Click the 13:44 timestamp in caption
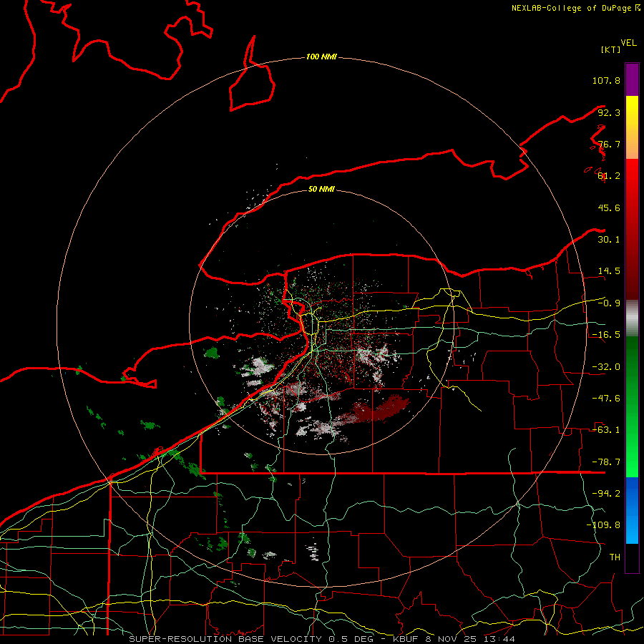Screen dimensions: 644x644 [x=499, y=639]
